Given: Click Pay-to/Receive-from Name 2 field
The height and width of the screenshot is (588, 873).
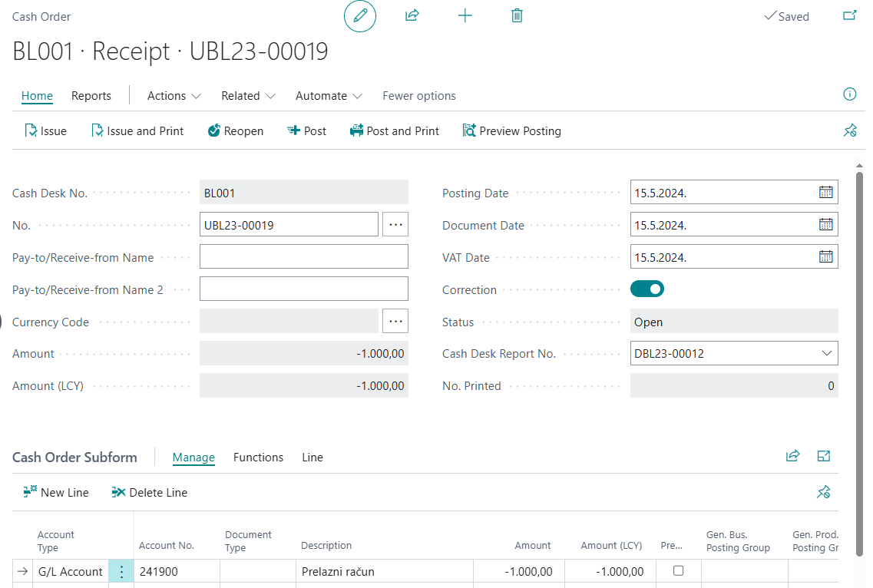Looking at the screenshot, I should [x=304, y=289].
